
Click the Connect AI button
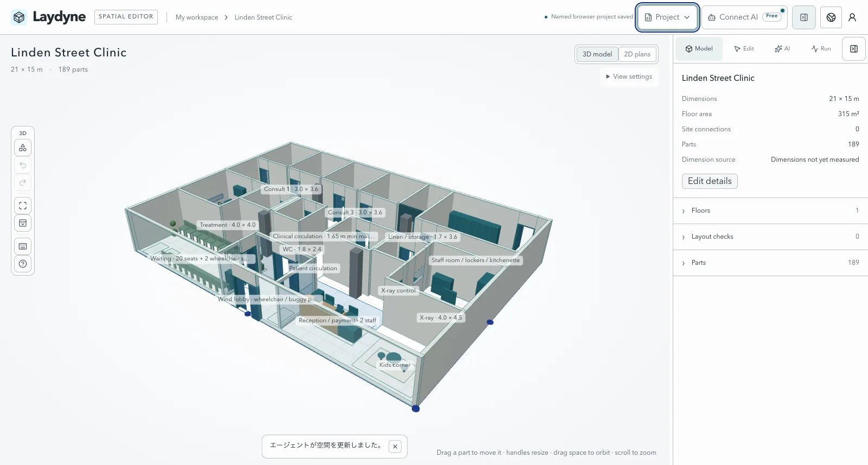pyautogui.click(x=744, y=17)
